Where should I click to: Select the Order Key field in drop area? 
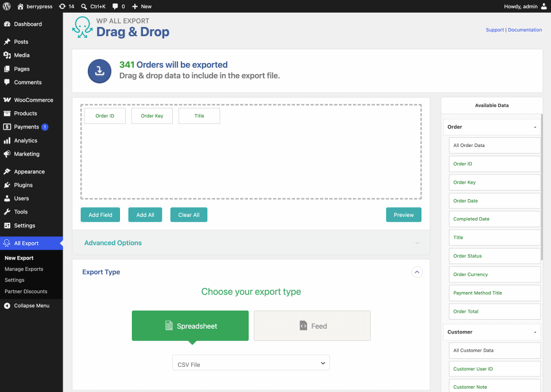point(152,116)
